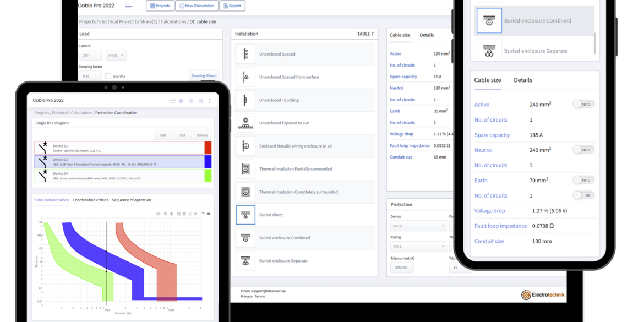Switch to desktop Cable size tab
The height and width of the screenshot is (322, 644).
pyautogui.click(x=400, y=35)
